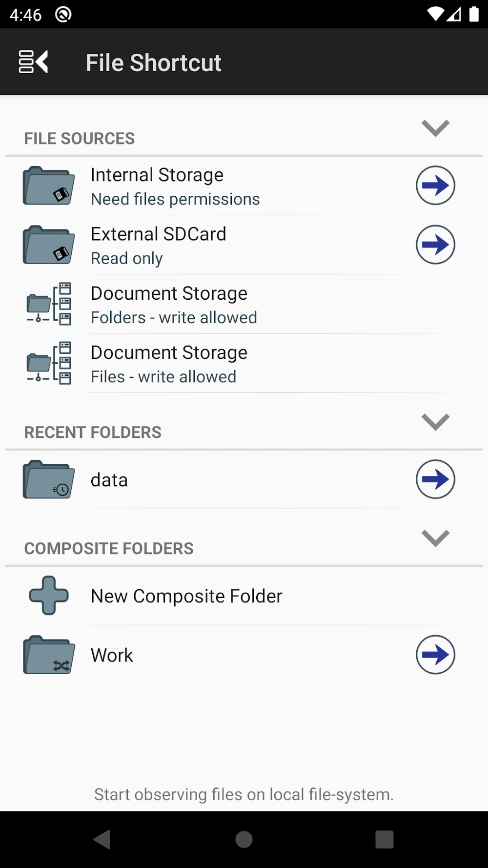
Task: Select Document Storage files write allowed
Action: pyautogui.click(x=169, y=364)
